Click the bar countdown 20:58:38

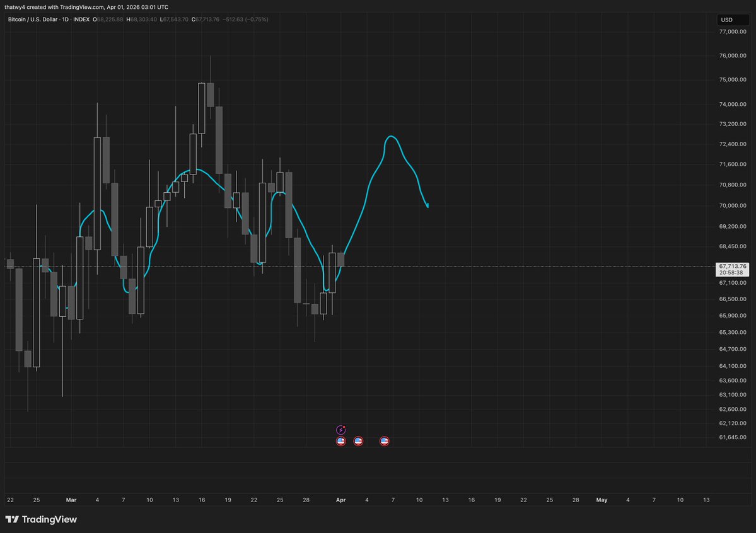pos(731,273)
